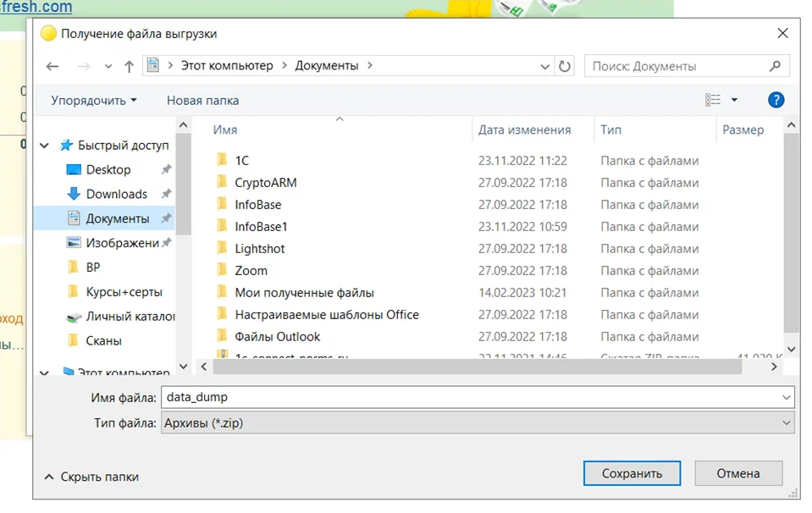Click the Сохранить button
Viewport: 812px width, 513px height.
coord(632,473)
